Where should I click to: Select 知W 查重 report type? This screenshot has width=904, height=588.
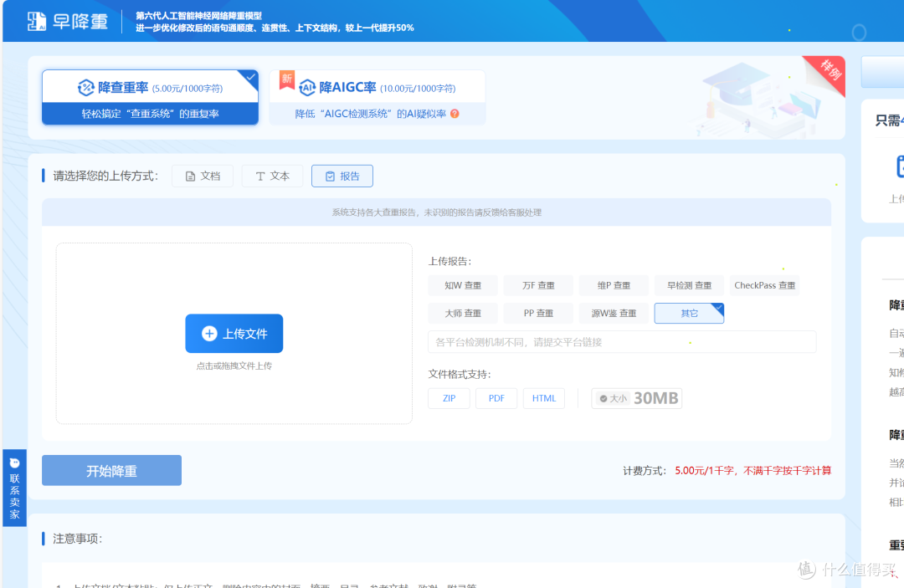point(463,285)
